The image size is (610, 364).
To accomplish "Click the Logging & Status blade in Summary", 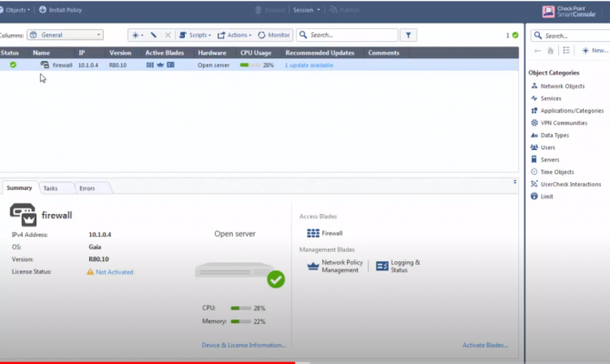I will point(398,266).
